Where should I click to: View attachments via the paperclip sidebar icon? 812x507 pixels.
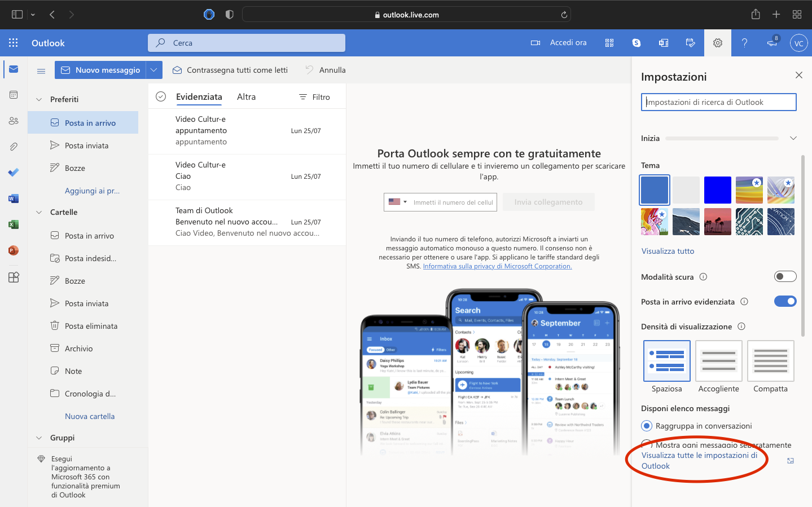[13, 146]
